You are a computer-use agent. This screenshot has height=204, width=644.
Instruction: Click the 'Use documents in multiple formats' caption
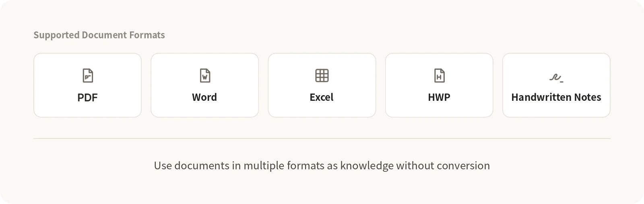[322, 166]
